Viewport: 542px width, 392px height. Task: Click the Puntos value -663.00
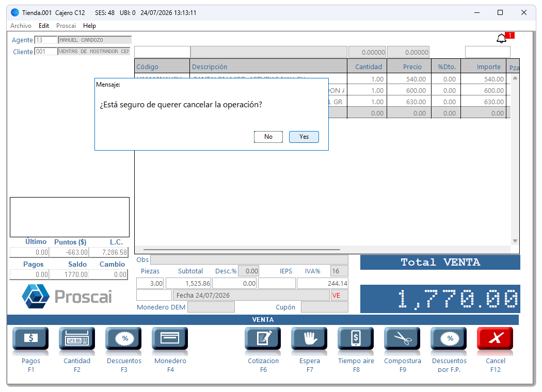(x=69, y=252)
